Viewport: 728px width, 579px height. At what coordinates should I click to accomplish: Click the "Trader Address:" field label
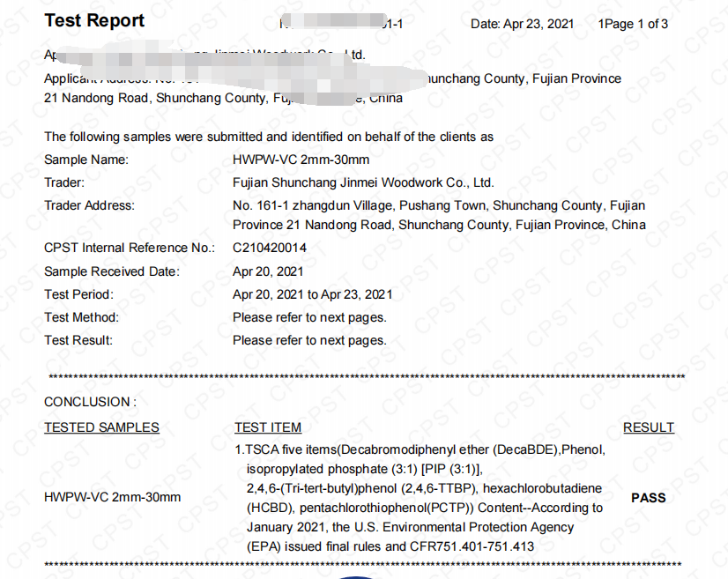[89, 205]
